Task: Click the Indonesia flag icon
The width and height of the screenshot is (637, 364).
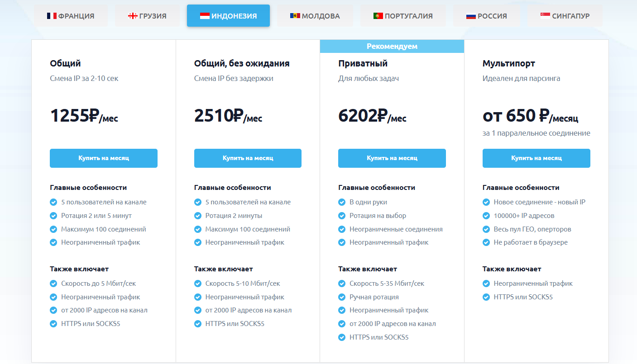Action: pyautogui.click(x=205, y=16)
